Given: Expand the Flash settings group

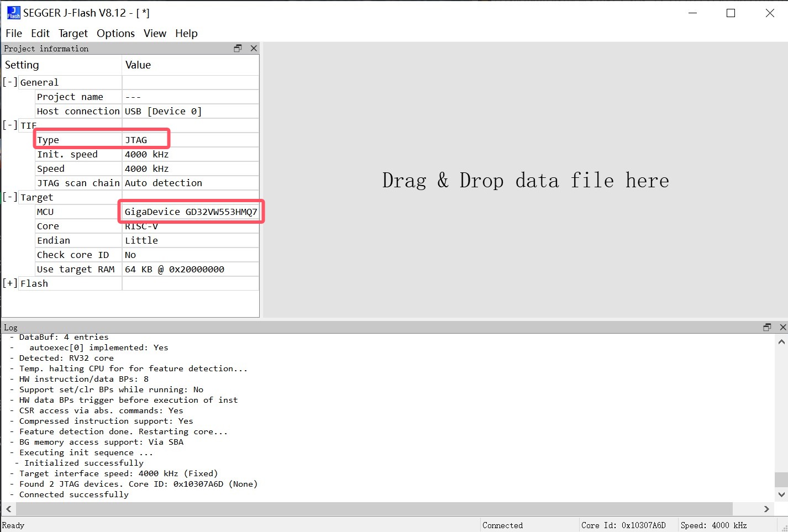Looking at the screenshot, I should [x=10, y=283].
